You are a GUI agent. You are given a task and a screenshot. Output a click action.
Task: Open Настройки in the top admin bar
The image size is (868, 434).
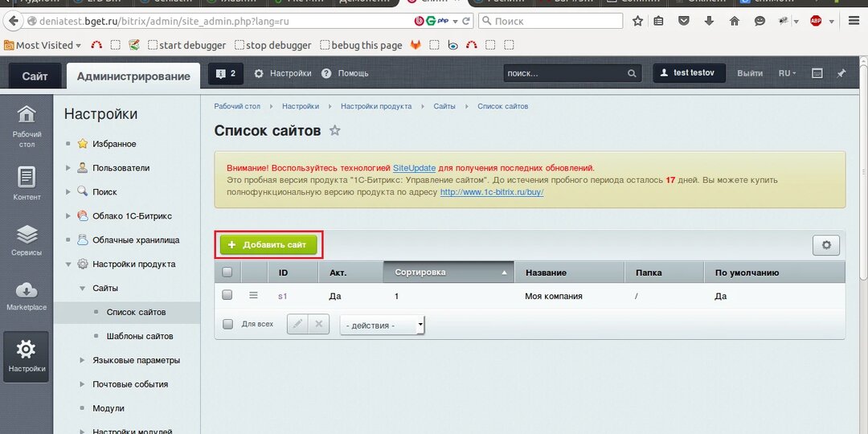point(283,73)
